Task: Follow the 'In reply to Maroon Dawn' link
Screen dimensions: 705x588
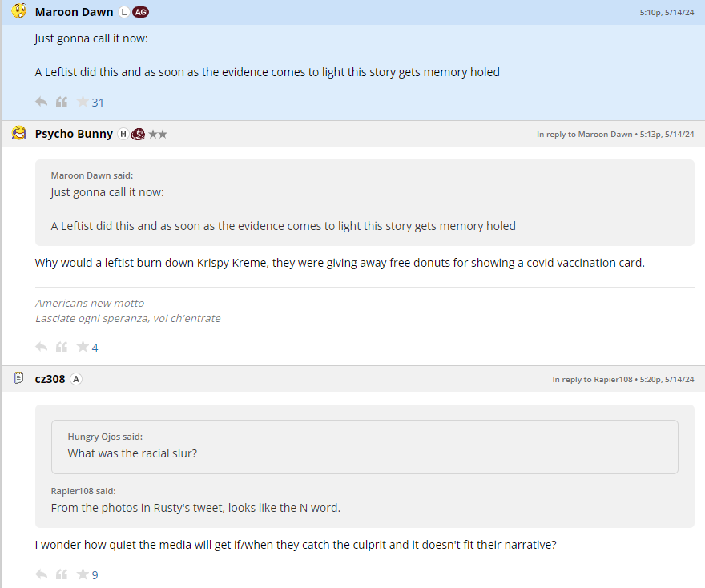Action: pos(584,135)
